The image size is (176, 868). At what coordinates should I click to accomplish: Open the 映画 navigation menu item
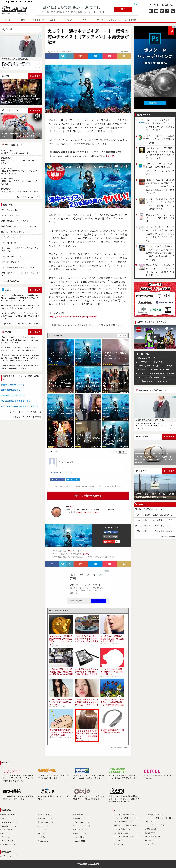pyautogui.click(x=23, y=20)
